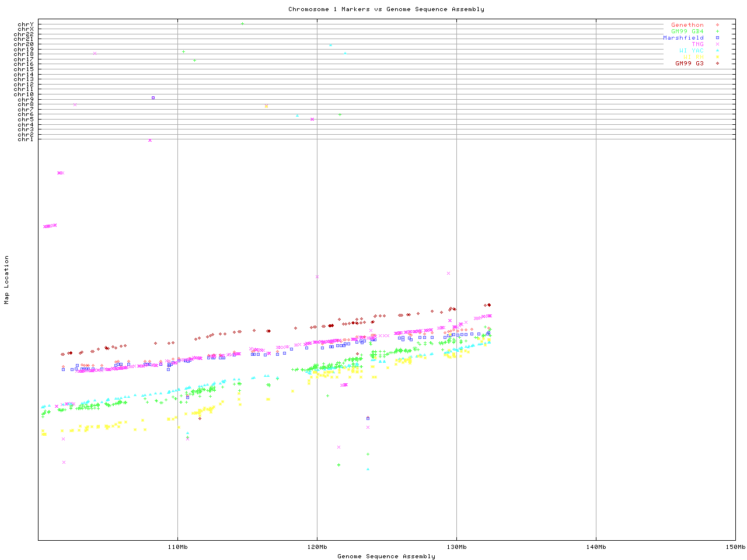The height and width of the screenshot is (560, 747).
Task: Click the Genethon diamond marker in legend
Action: point(717,25)
